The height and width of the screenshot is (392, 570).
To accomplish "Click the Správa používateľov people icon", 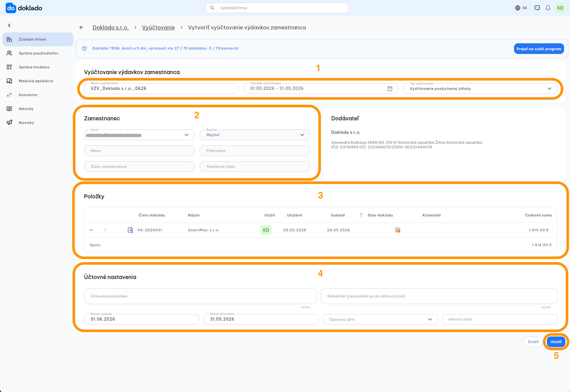I will 9,53.
